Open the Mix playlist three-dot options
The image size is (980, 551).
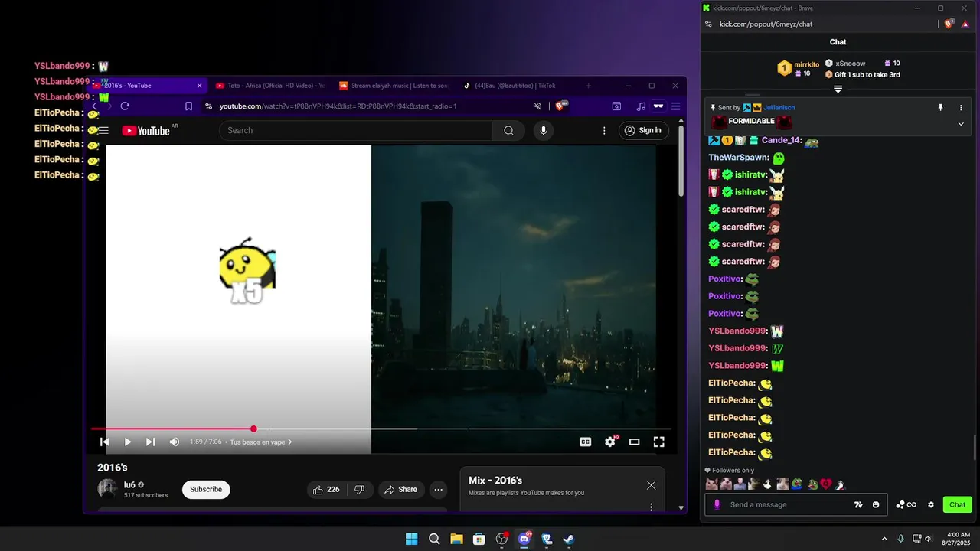652,507
